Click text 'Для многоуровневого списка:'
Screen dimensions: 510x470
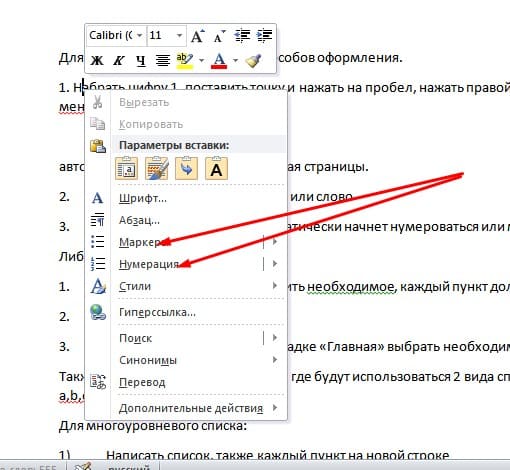pyautogui.click(x=153, y=426)
